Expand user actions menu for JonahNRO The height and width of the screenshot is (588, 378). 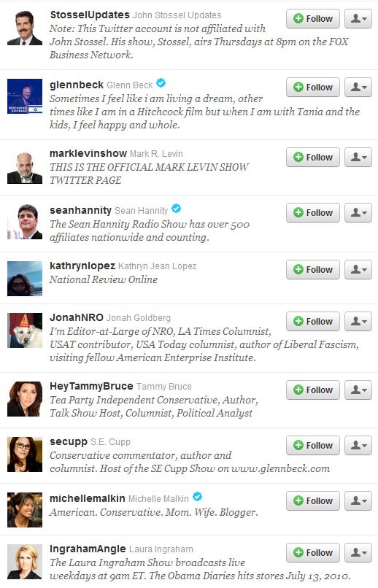[x=358, y=321]
